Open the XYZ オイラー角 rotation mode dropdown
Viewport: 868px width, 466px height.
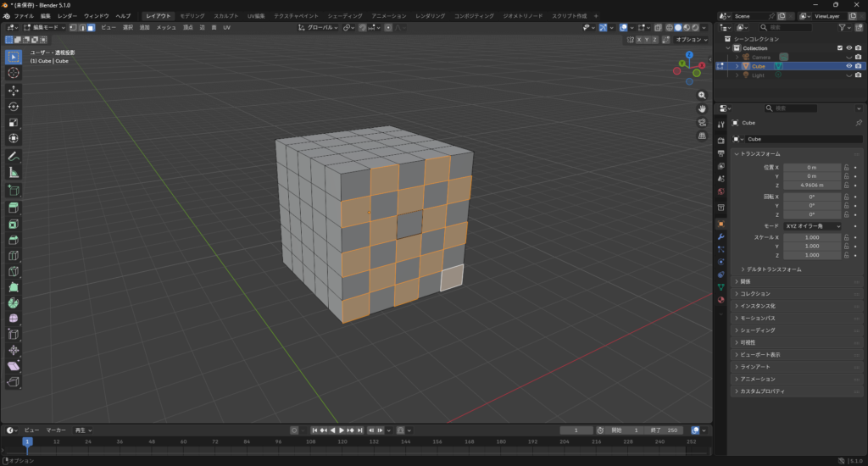point(812,226)
